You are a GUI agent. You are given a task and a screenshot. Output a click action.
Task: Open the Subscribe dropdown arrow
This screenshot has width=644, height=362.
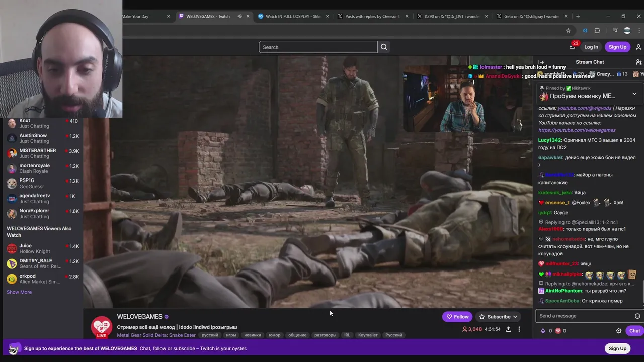click(x=515, y=317)
